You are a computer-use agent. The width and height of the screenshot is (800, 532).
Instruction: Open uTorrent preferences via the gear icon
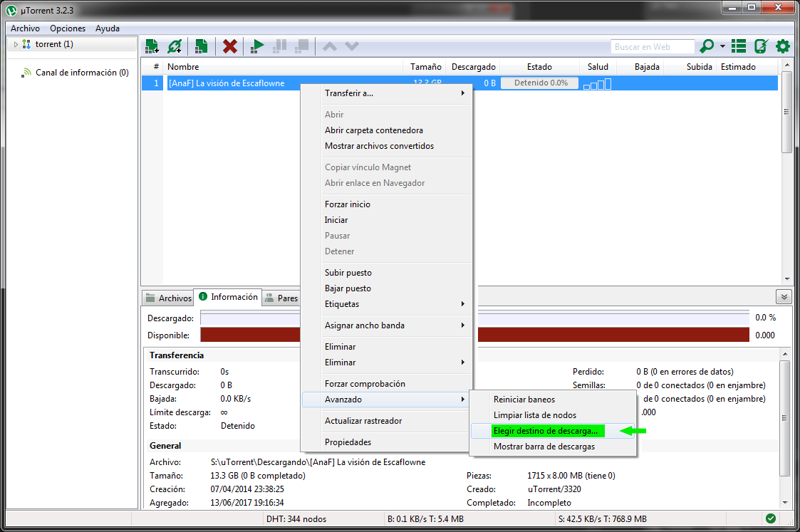click(x=782, y=46)
